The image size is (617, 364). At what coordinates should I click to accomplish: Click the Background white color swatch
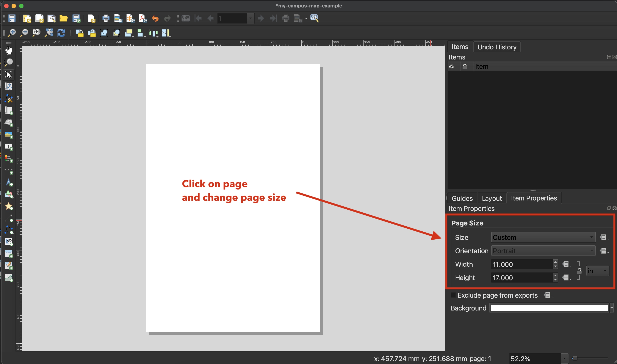click(x=549, y=308)
